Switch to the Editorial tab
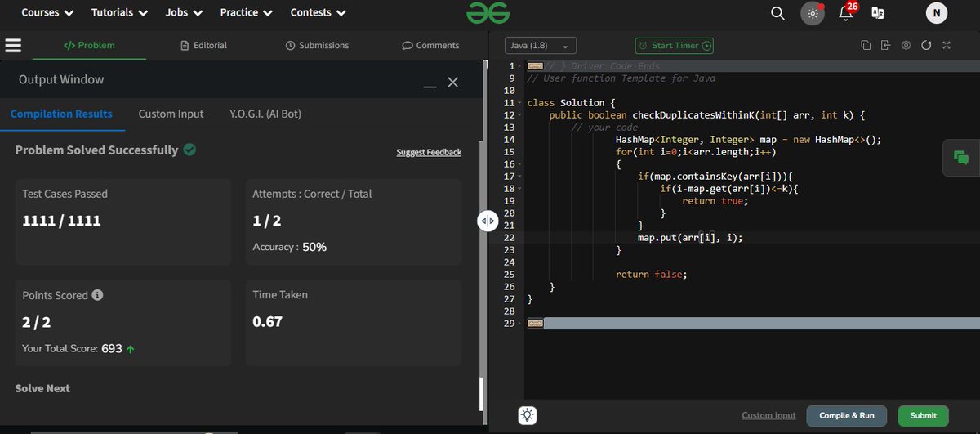Screen dimensions: 980x434 coord(203,45)
